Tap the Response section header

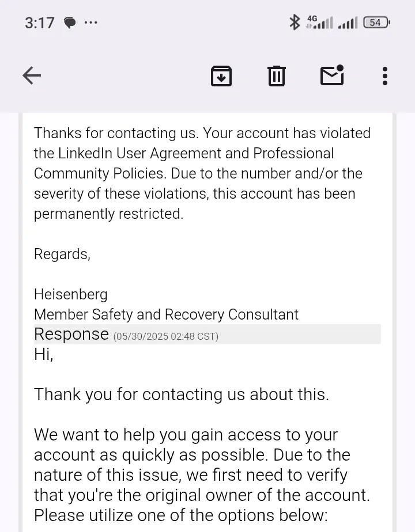click(x=71, y=334)
